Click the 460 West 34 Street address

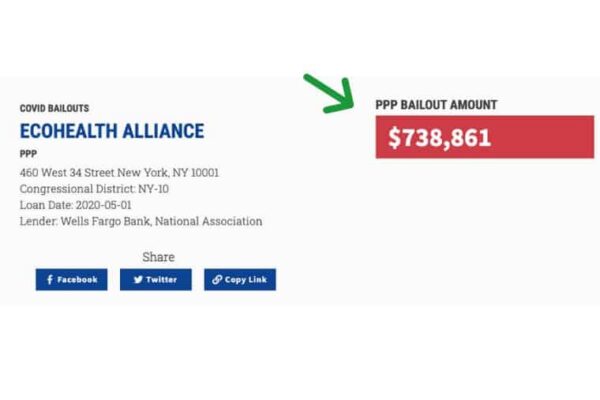[x=119, y=173]
